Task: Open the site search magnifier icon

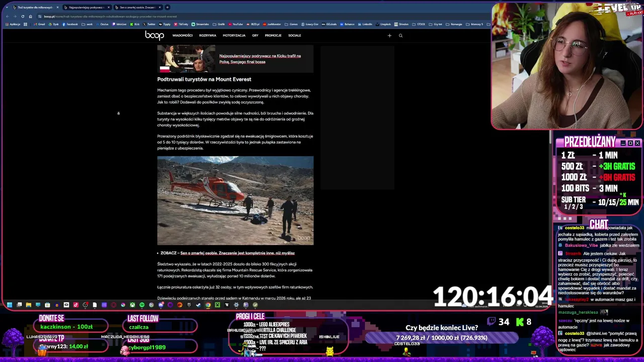Action: (400, 36)
